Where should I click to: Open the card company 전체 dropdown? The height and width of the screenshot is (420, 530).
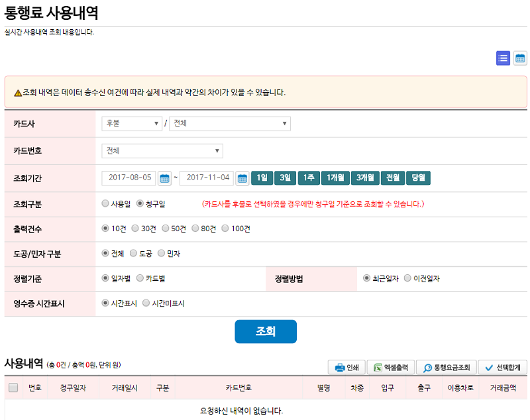coord(230,123)
